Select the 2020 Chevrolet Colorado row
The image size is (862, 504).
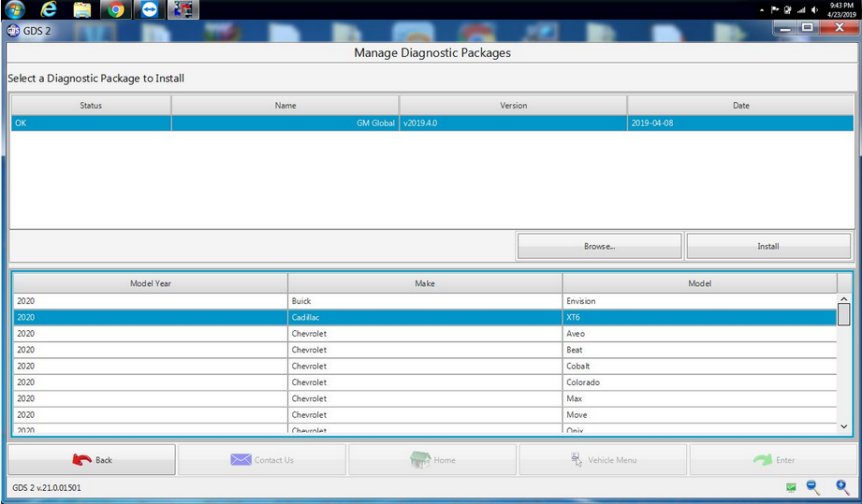[425, 382]
